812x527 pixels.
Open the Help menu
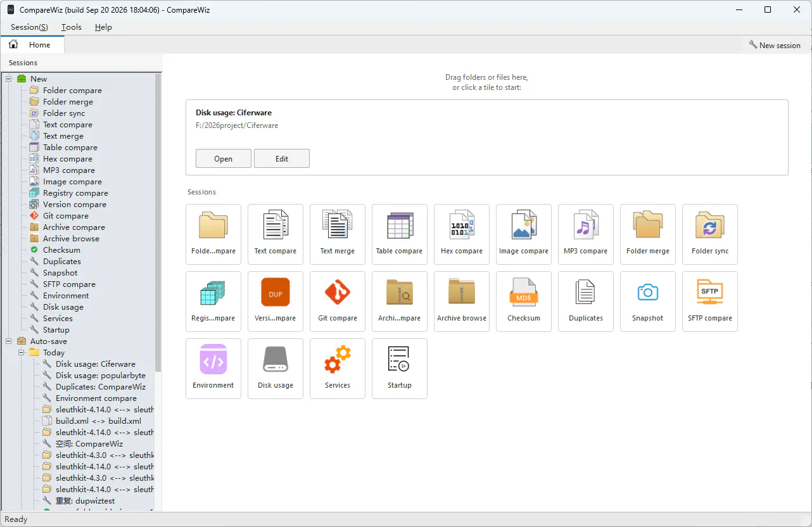pyautogui.click(x=103, y=27)
